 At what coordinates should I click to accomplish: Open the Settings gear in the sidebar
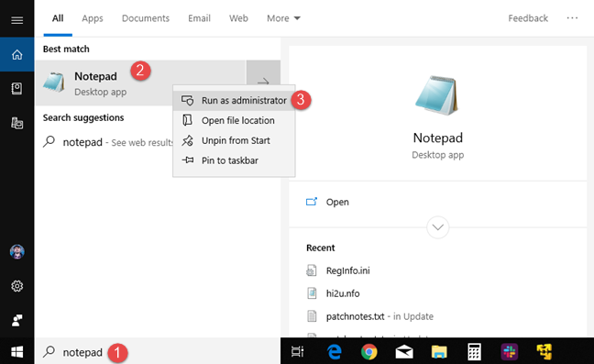(17, 286)
